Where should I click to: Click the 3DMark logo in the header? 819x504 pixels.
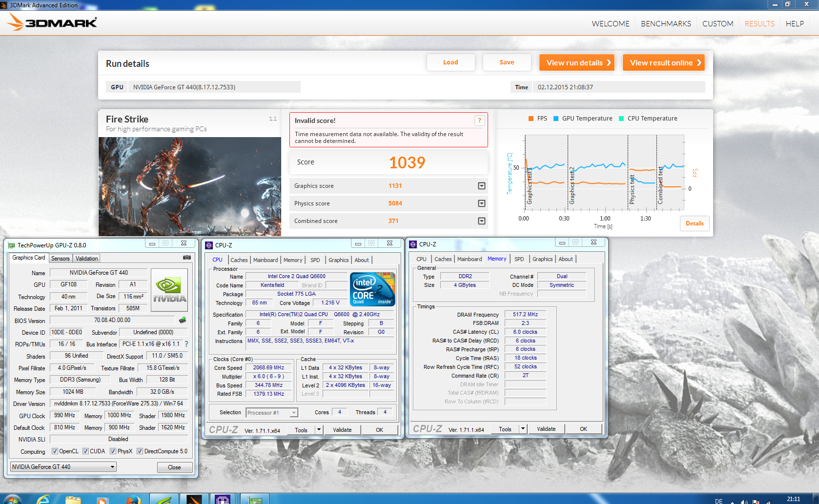(x=52, y=22)
